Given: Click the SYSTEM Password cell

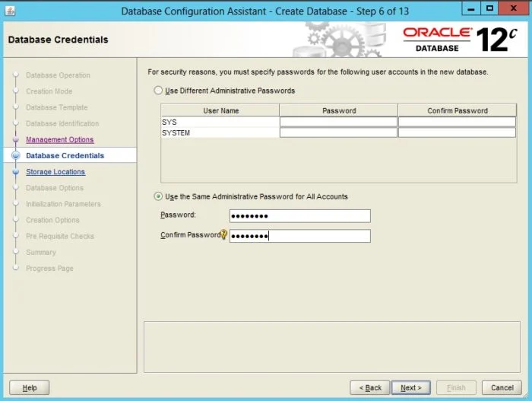Looking at the screenshot, I should (338, 132).
